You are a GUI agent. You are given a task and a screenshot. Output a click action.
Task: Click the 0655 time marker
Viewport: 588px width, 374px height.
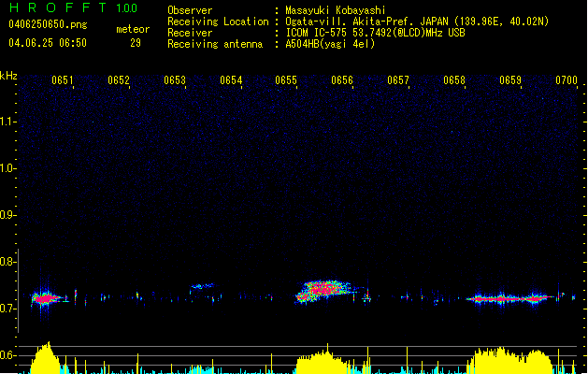pyautogui.click(x=286, y=80)
